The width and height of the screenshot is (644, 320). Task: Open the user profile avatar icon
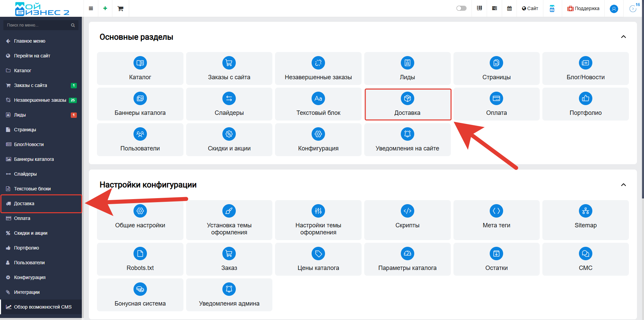[x=614, y=9]
